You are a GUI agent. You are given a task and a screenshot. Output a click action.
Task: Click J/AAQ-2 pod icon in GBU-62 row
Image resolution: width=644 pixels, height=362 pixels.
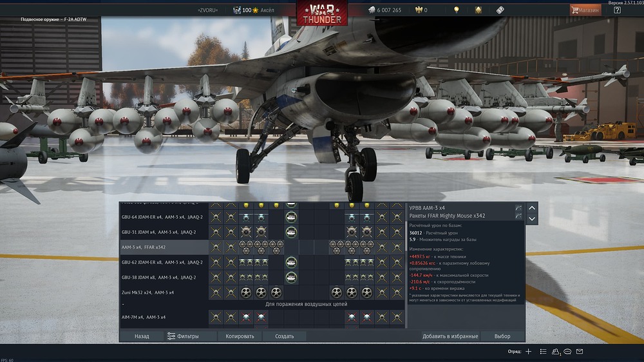[x=291, y=262]
